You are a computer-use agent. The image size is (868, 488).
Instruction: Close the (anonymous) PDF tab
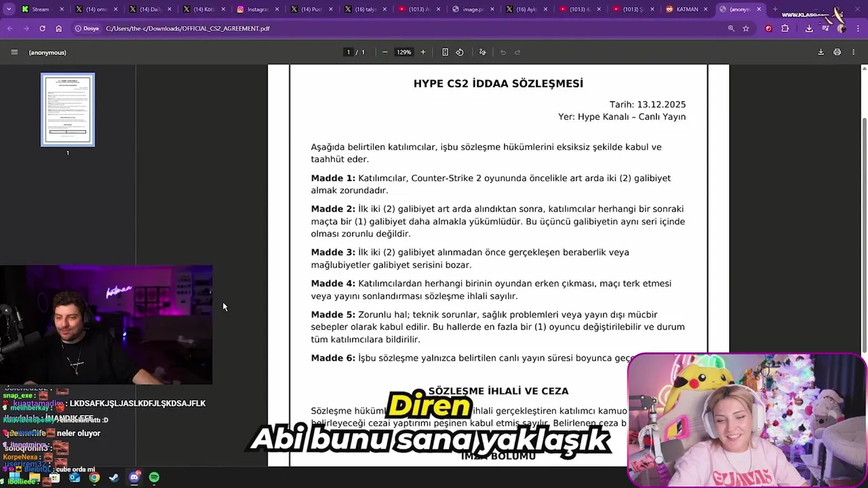point(759,9)
